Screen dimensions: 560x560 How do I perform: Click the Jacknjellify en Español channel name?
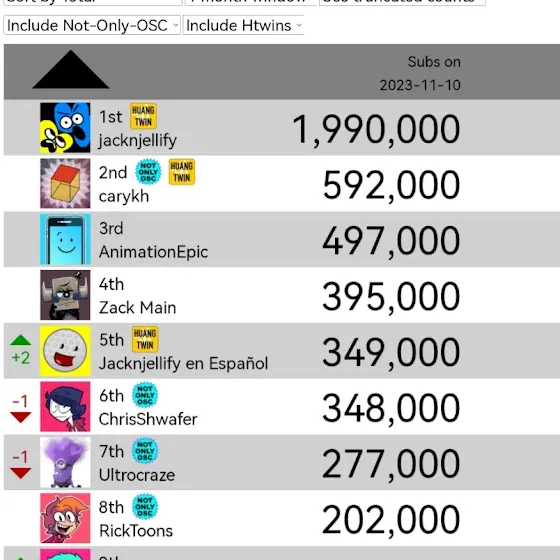point(183,364)
